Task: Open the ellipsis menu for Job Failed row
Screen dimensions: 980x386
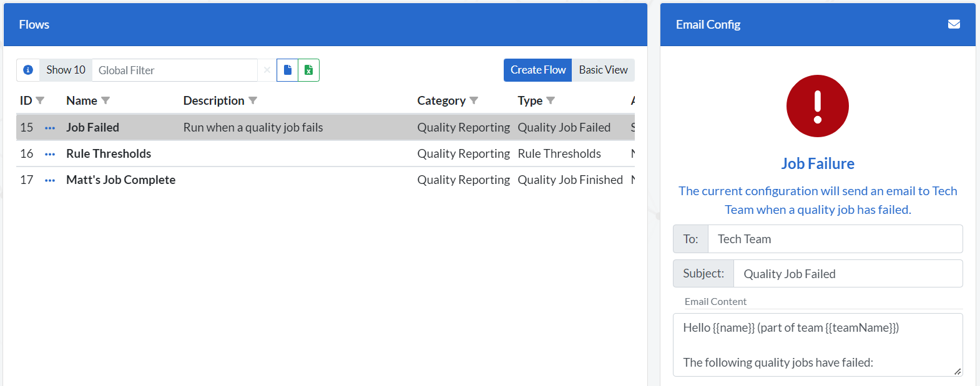Action: coord(50,128)
